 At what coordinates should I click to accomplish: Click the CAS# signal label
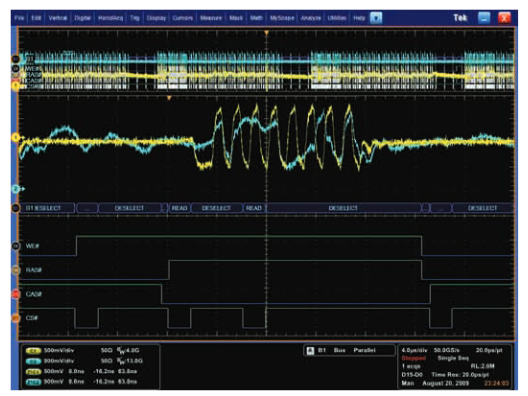tap(34, 294)
